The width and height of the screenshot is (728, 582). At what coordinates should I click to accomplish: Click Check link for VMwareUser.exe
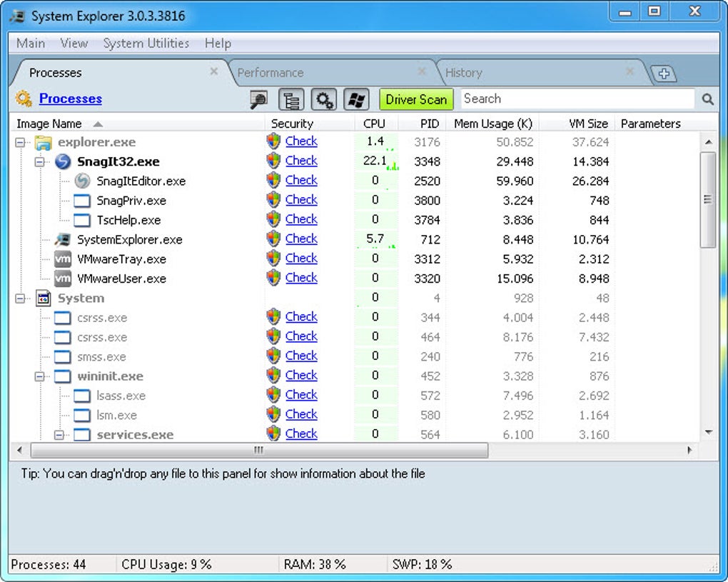pyautogui.click(x=301, y=278)
